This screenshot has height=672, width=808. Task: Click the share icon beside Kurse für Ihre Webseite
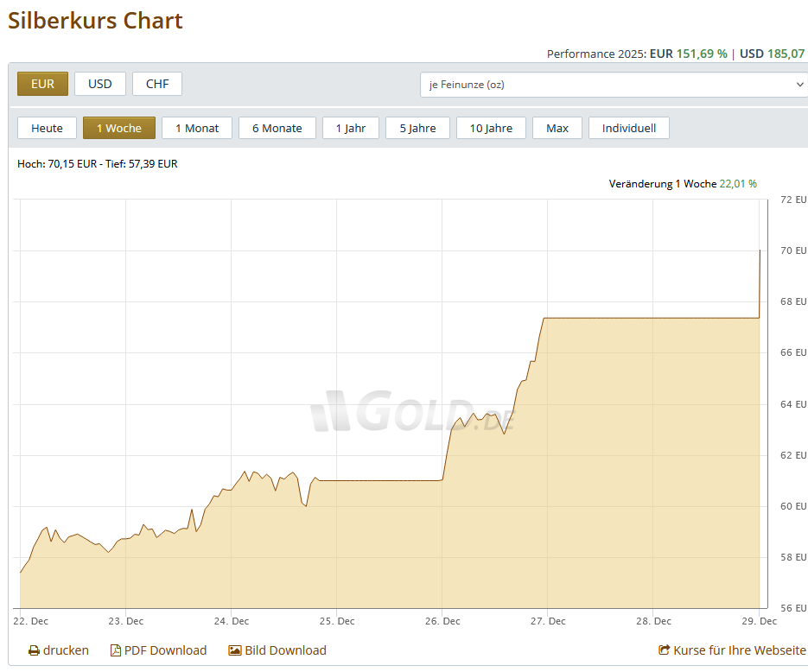[x=665, y=650]
